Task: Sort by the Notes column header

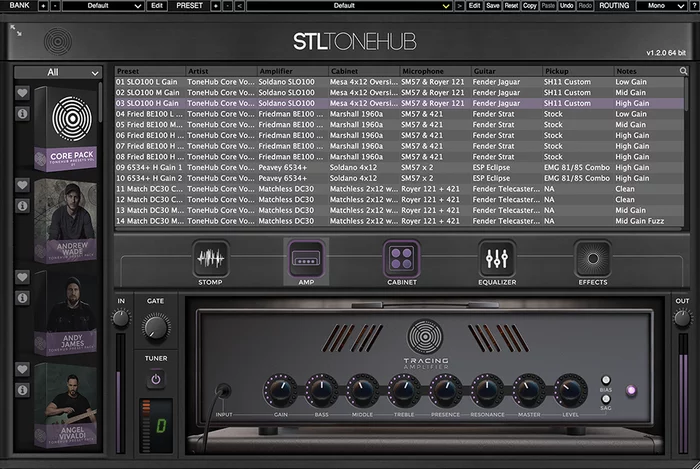Action: tap(646, 71)
